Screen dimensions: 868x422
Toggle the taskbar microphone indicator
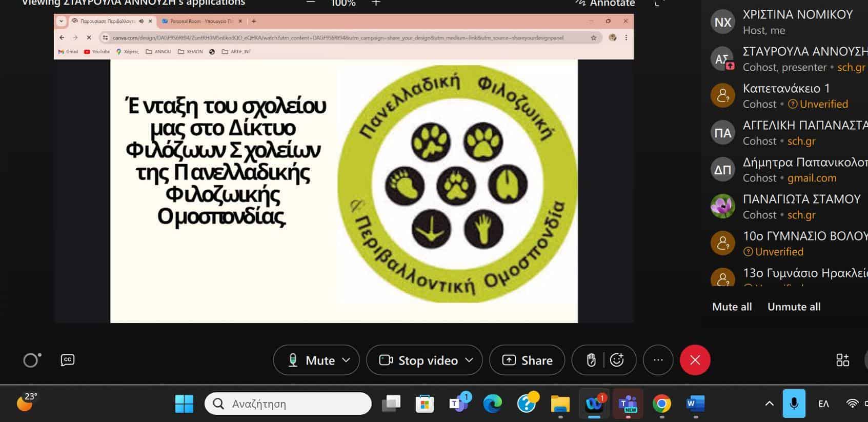(794, 404)
